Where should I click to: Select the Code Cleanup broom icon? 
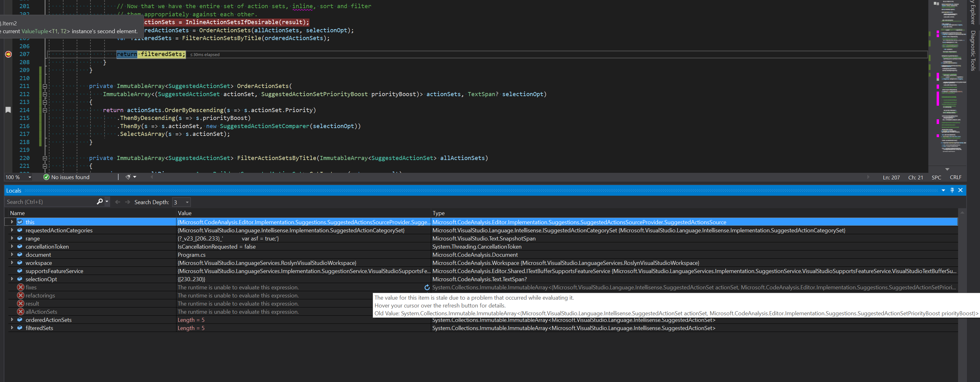coord(128,177)
